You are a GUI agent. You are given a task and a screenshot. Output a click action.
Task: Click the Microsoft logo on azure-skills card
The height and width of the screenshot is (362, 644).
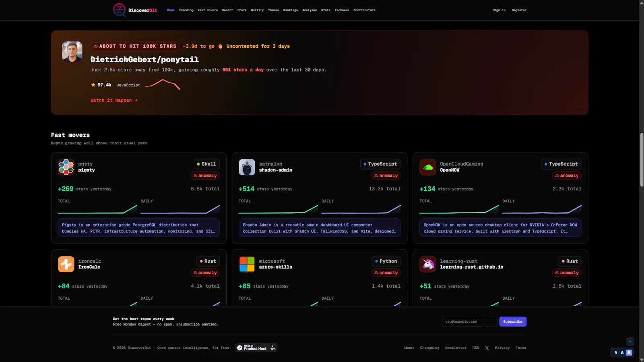(x=247, y=264)
